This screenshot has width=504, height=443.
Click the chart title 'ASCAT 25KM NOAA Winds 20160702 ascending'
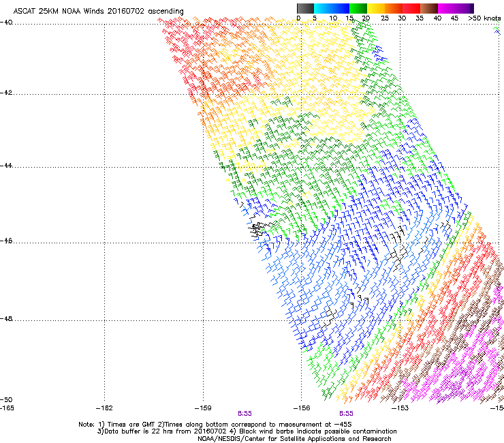click(98, 12)
